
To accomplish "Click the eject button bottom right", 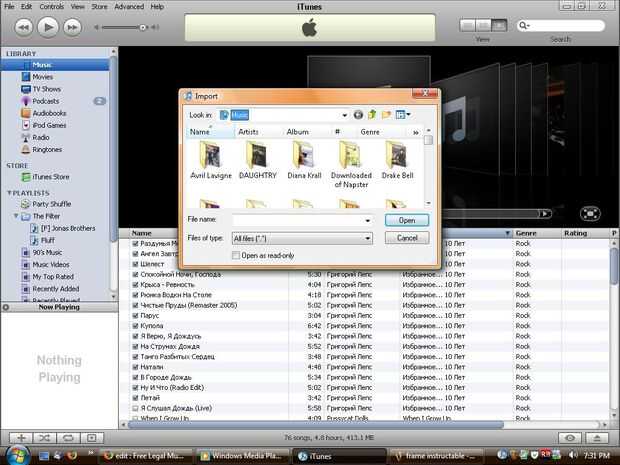I will [597, 438].
